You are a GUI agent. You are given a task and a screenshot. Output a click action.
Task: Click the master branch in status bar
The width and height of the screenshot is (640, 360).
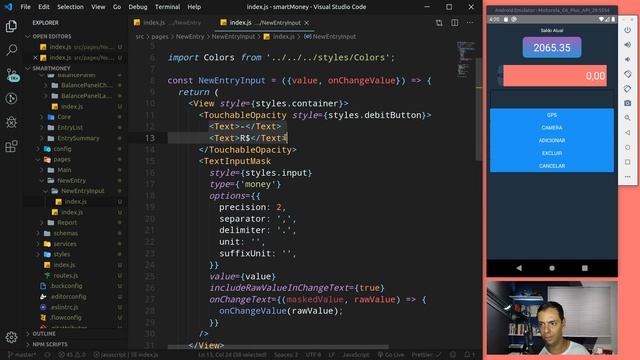pyautogui.click(x=22, y=355)
